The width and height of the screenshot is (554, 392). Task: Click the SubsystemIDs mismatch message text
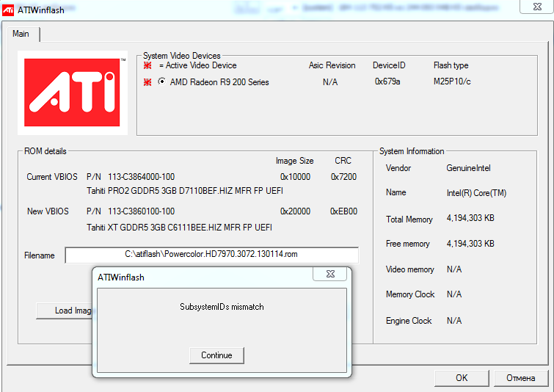click(x=222, y=307)
